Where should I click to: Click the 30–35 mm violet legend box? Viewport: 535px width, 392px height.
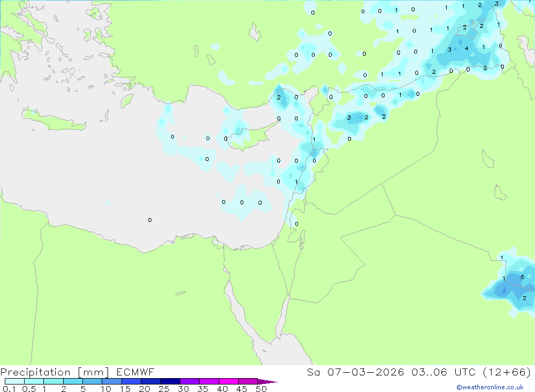click(x=190, y=381)
